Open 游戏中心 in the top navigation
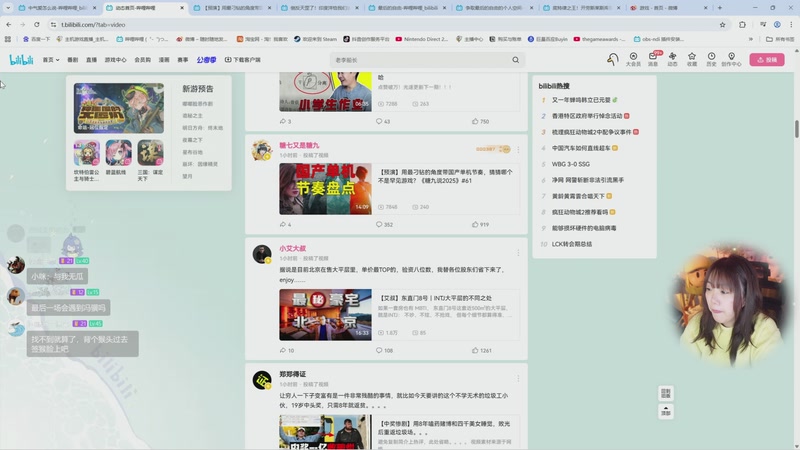This screenshot has height=450, width=800. pyautogui.click(x=115, y=60)
